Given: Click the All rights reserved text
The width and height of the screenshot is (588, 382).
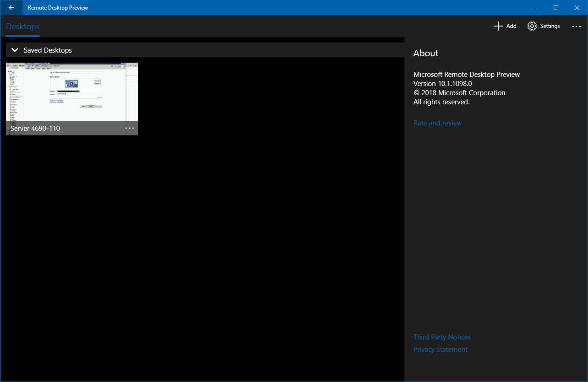Looking at the screenshot, I should 441,102.
